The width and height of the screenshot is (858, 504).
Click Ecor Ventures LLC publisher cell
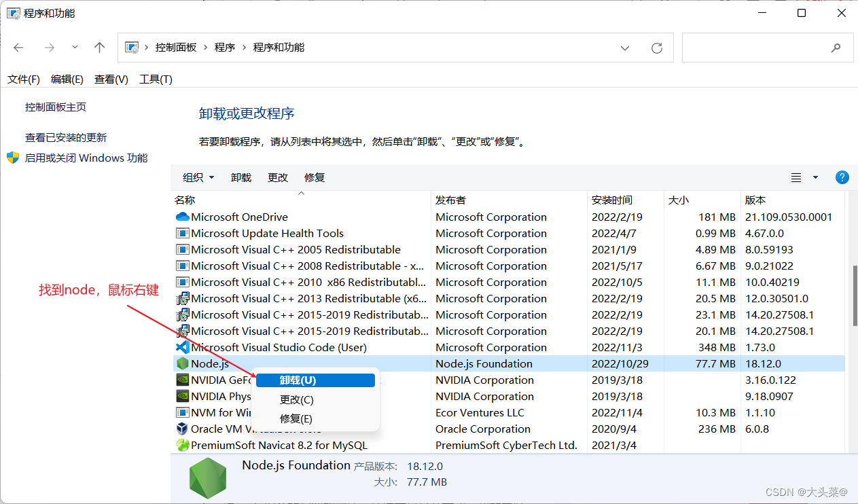480,413
